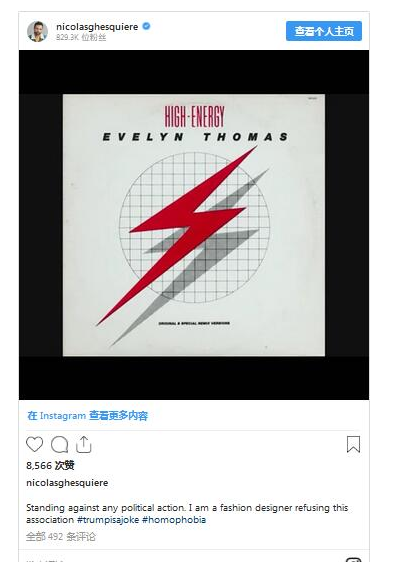Open the #homophobia hashtag

point(174,520)
